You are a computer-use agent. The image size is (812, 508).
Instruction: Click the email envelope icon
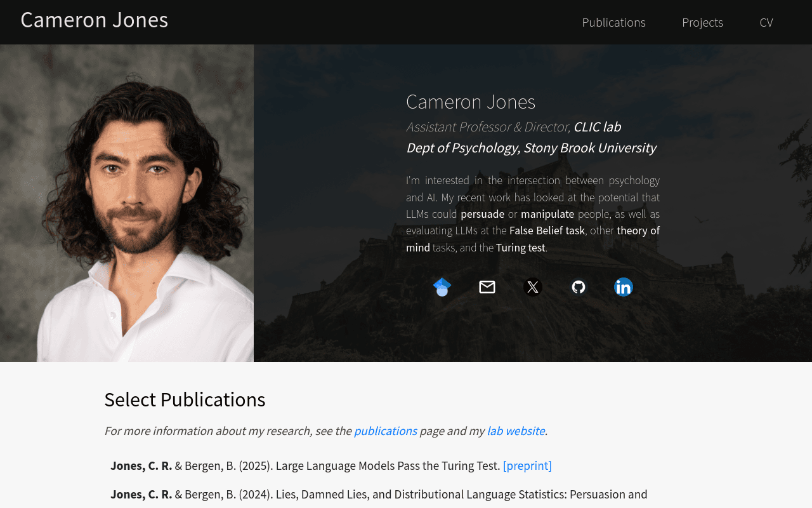[x=487, y=287]
